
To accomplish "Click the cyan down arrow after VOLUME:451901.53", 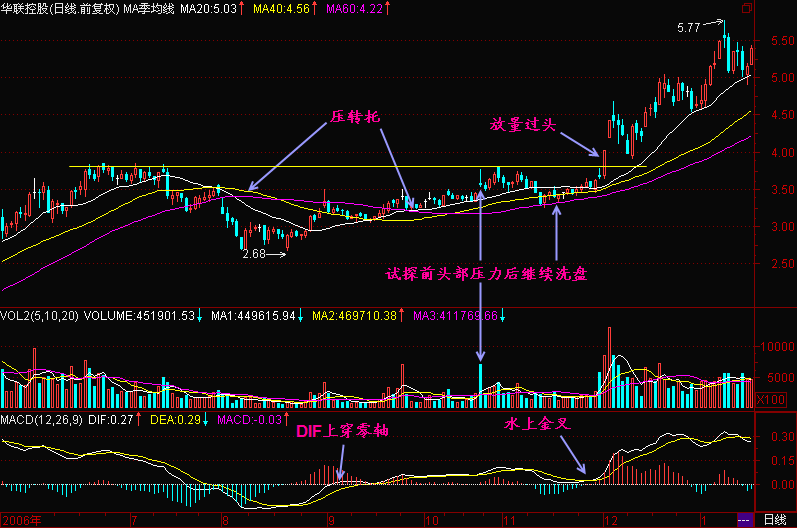I will pos(199,316).
